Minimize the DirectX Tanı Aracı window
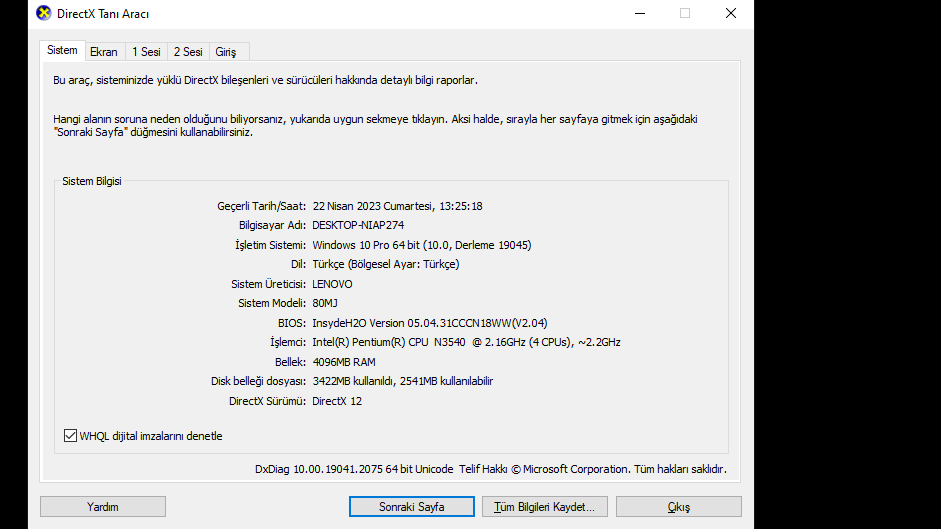Image resolution: width=941 pixels, height=529 pixels. tap(640, 13)
